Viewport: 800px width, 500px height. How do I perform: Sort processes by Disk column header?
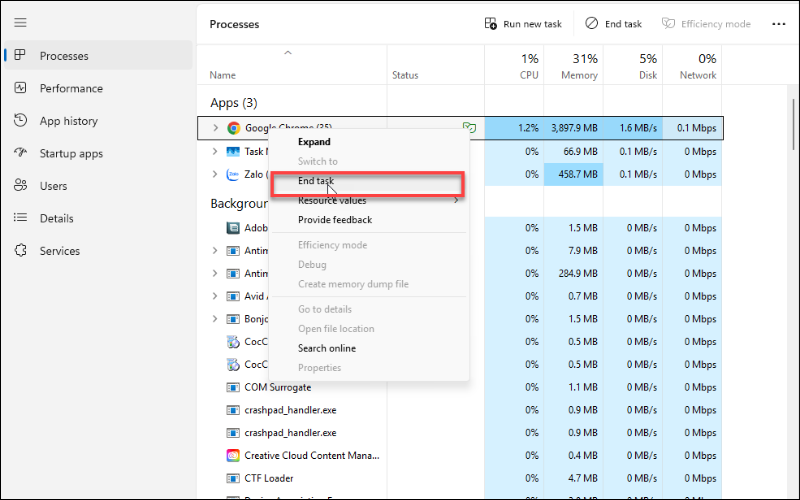(633, 65)
